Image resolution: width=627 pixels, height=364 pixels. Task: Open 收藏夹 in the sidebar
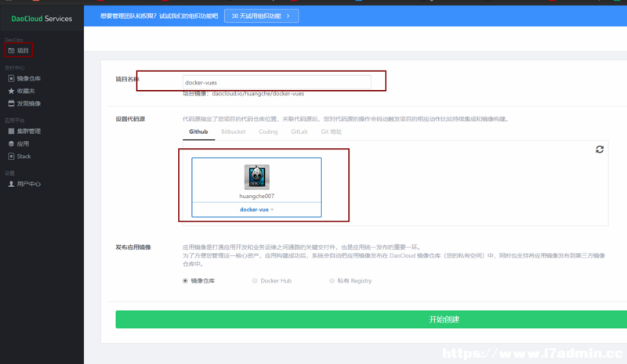pyautogui.click(x=26, y=91)
